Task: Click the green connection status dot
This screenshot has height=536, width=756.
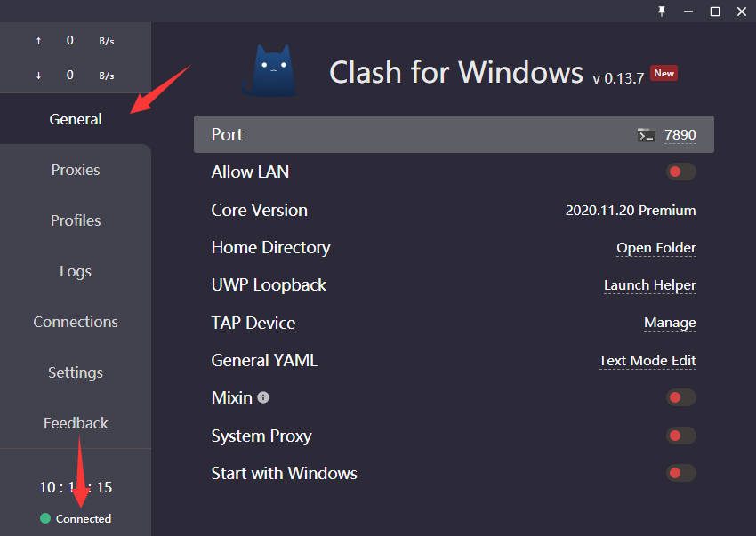Action: tap(45, 518)
